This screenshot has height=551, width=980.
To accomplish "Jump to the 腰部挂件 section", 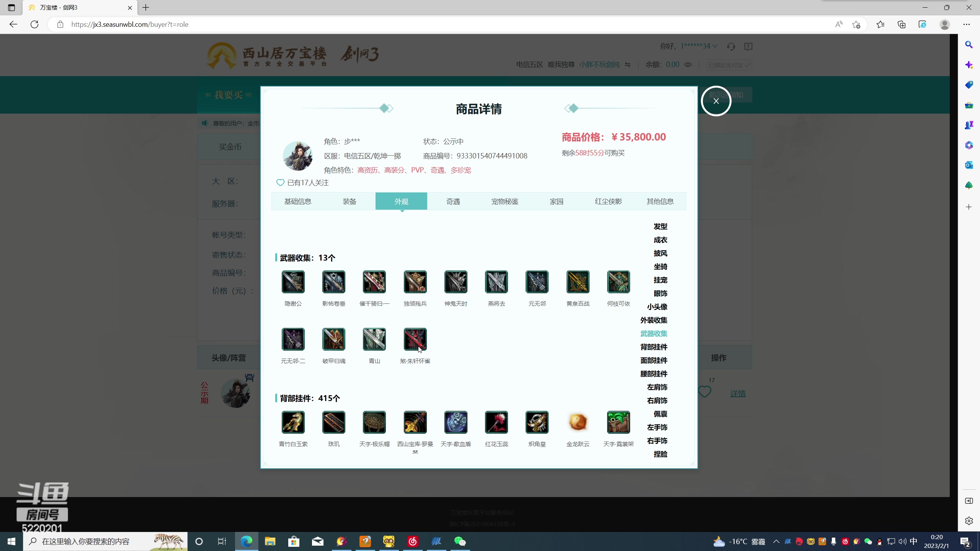I will 654,374.
